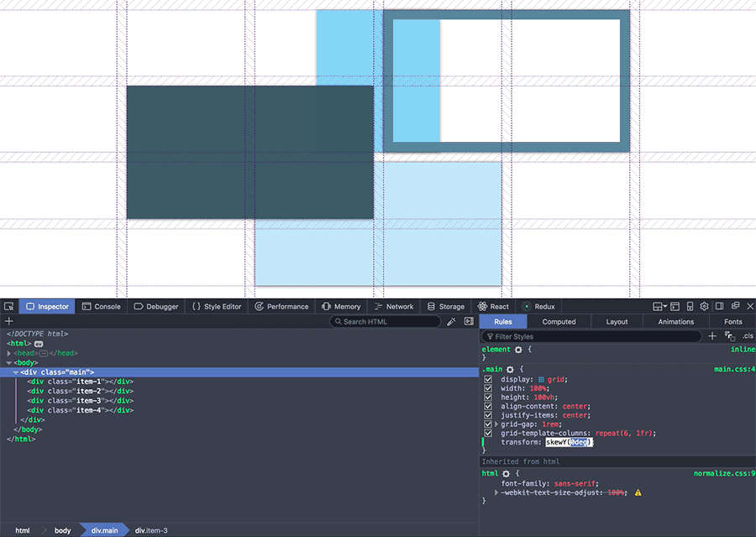
Task: Open the Style Editor panel
Action: tap(217, 307)
